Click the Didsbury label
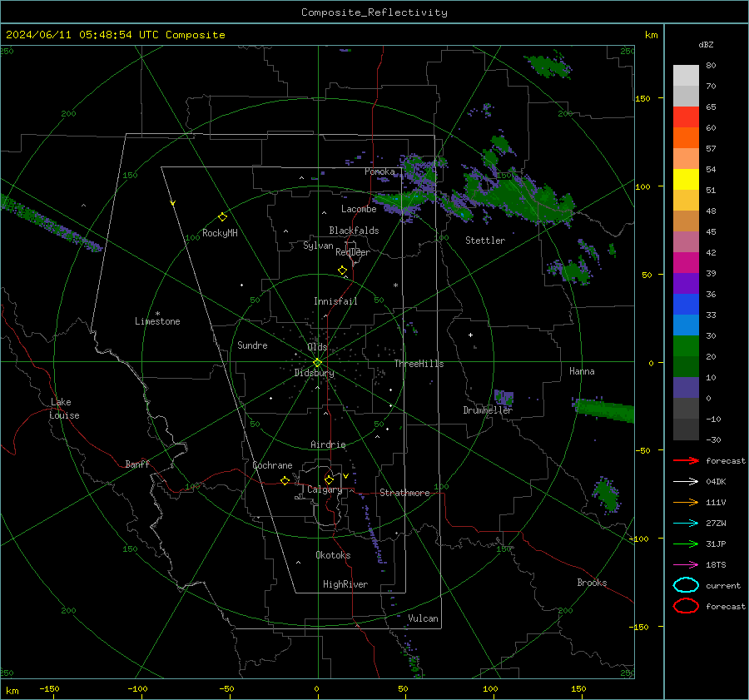749x700 pixels. point(314,373)
